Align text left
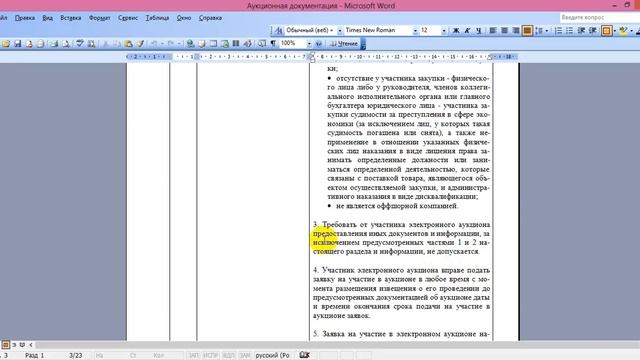This screenshot has height=360, width=640. tap(493, 31)
